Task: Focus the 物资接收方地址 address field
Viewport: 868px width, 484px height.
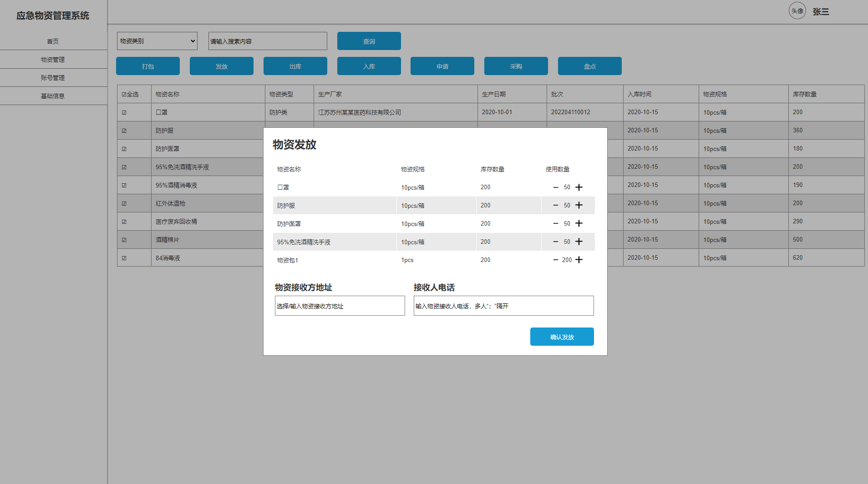Action: point(340,306)
